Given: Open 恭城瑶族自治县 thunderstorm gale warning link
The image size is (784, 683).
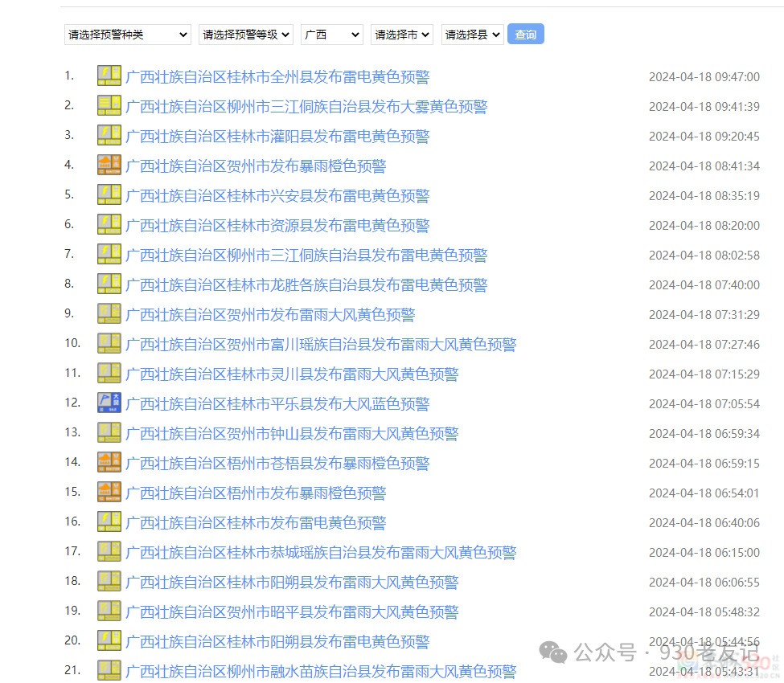Looking at the screenshot, I should coord(321,553).
